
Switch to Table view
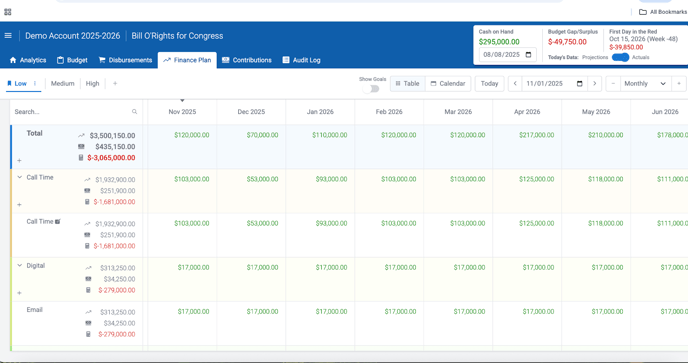click(x=408, y=83)
